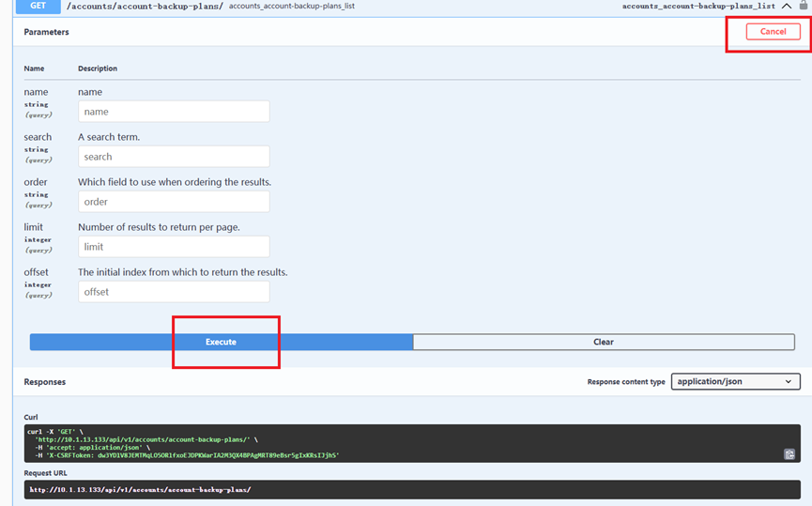Click the Responses section header
812x506 pixels.
pos(45,382)
